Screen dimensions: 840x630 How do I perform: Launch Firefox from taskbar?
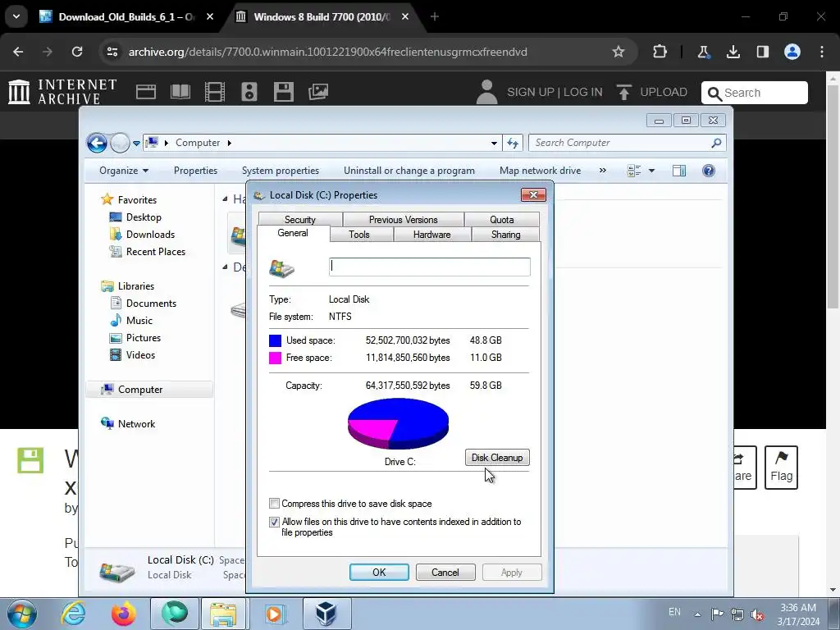124,614
